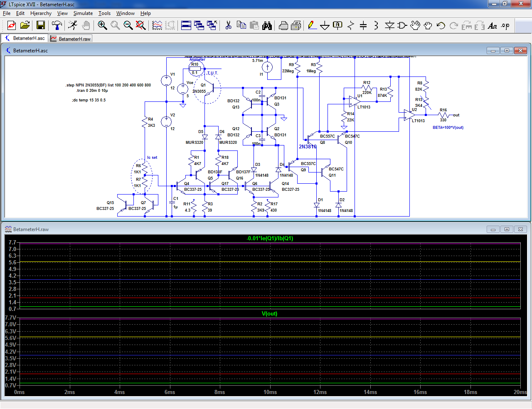
Task: Click the Cascade Windows toolbar icon
Action: [x=199, y=26]
